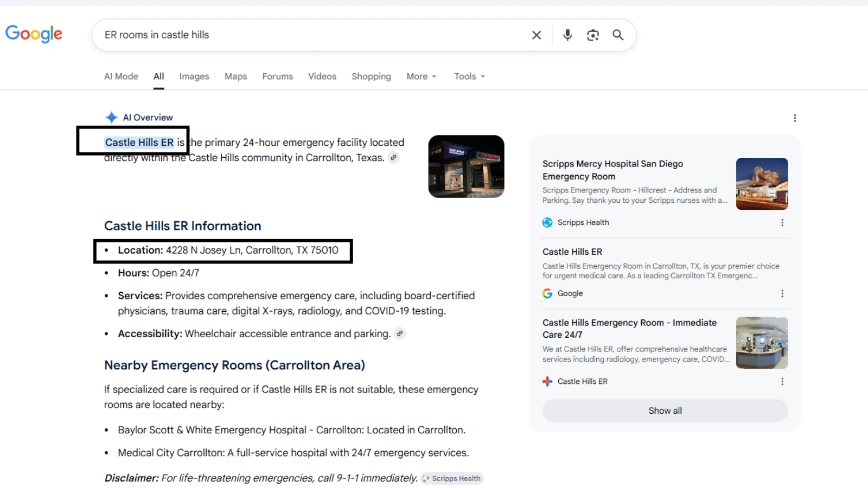Open three-dot menu for Scripps Health source
868x488 pixels.
tap(782, 223)
